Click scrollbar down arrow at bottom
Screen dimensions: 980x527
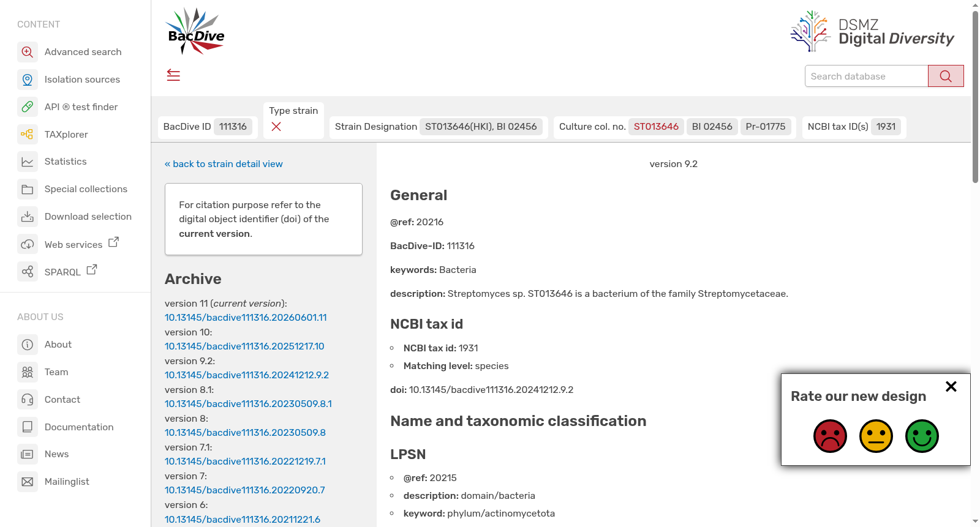point(975,521)
